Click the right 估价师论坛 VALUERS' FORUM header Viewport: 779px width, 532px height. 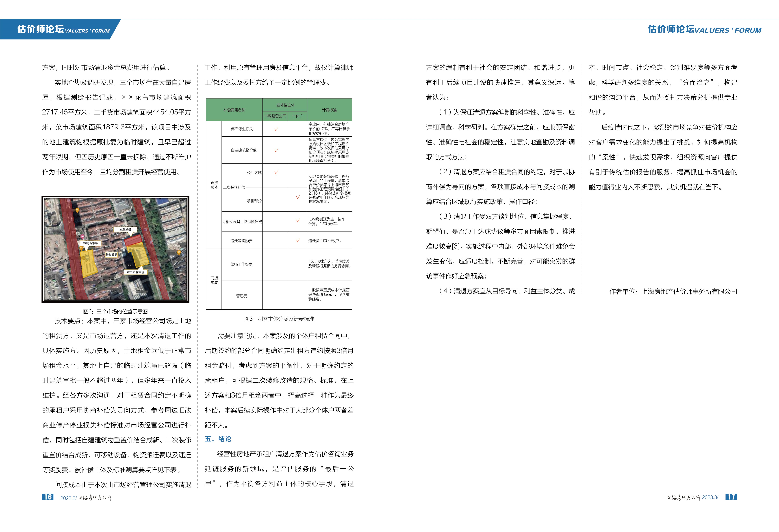pos(704,30)
